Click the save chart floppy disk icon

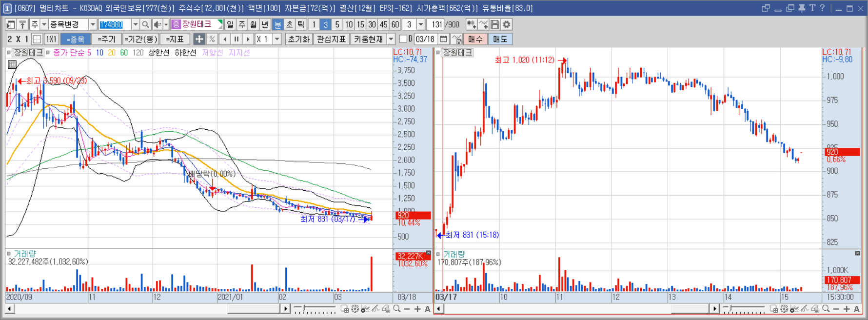point(495,24)
